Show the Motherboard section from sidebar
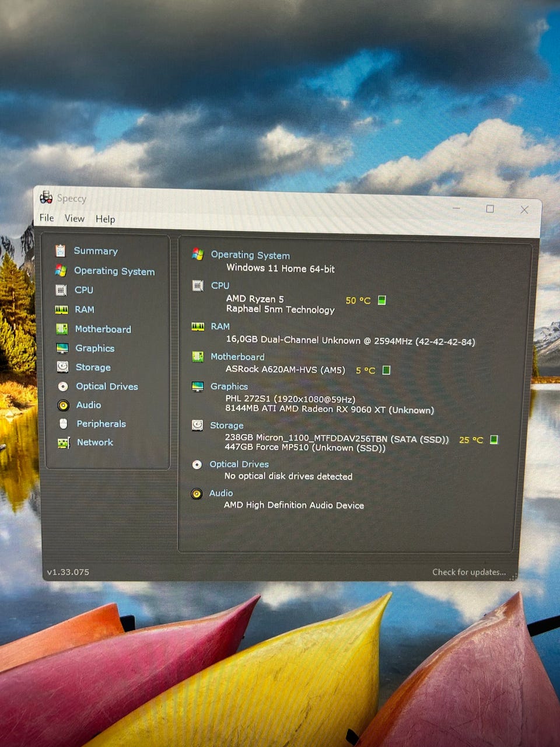 pos(103,329)
